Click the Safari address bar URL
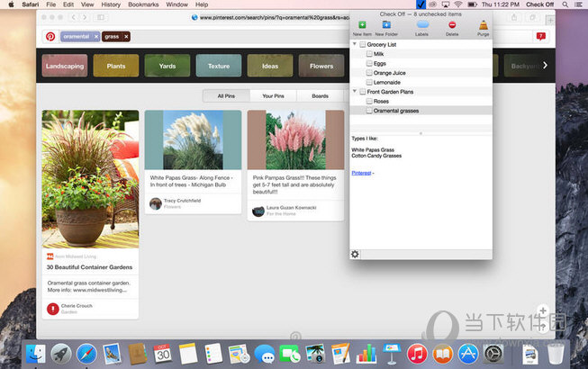588x369 pixels. point(274,17)
